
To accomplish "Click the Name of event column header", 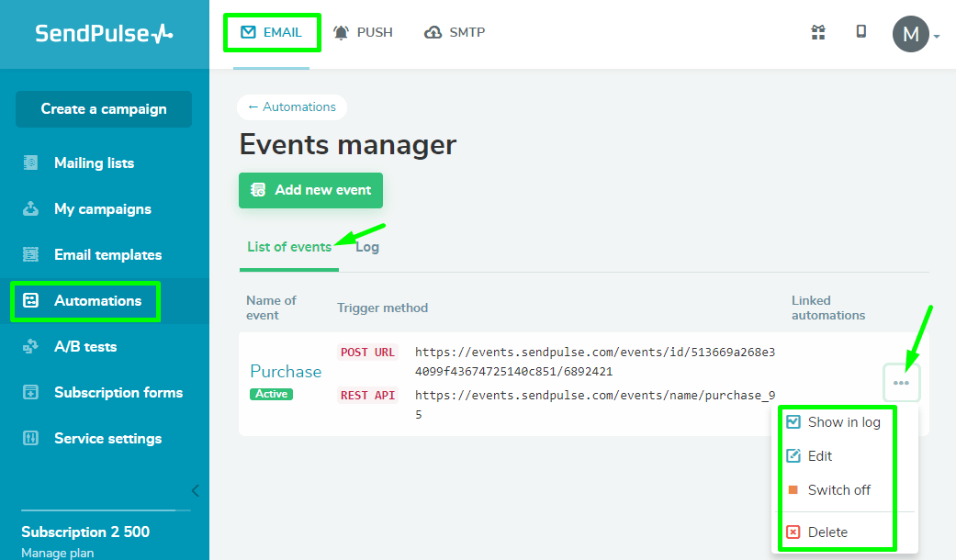I will point(271,308).
